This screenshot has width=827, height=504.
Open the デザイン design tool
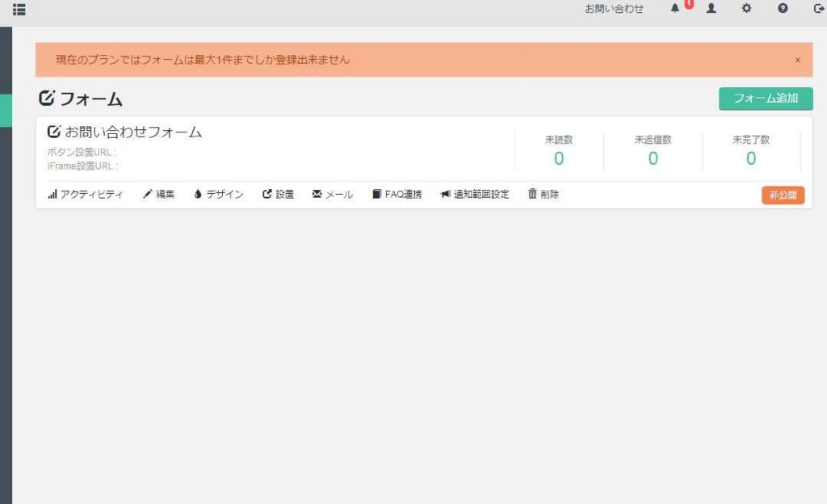pyautogui.click(x=218, y=194)
